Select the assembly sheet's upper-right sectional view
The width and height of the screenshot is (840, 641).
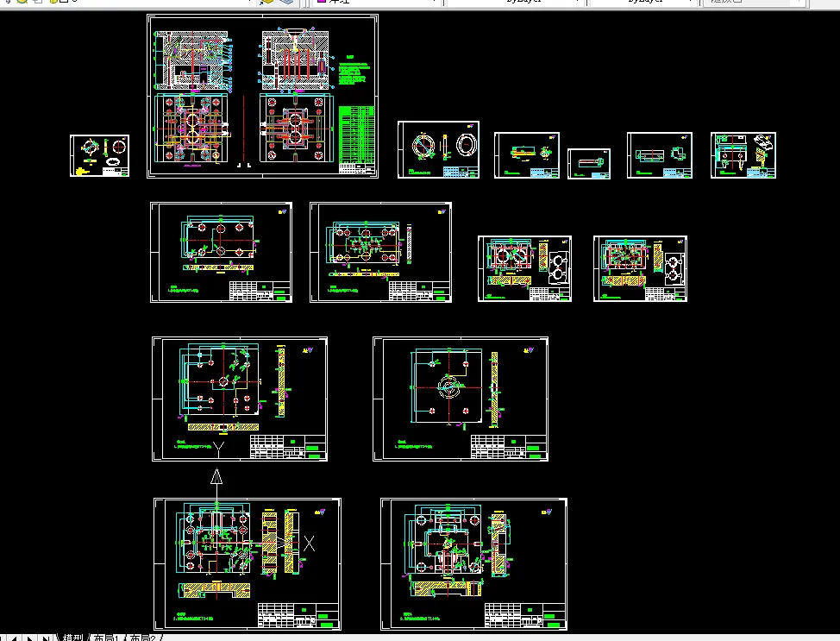click(x=295, y=59)
